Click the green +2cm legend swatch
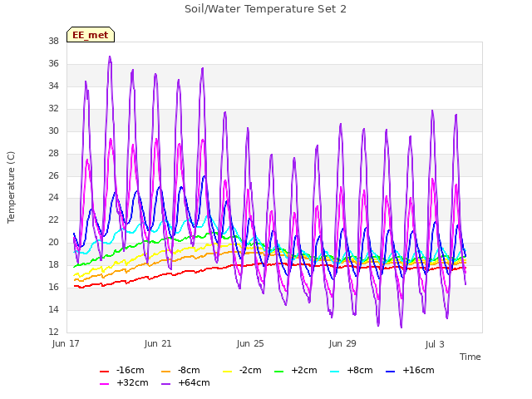 point(279,372)
